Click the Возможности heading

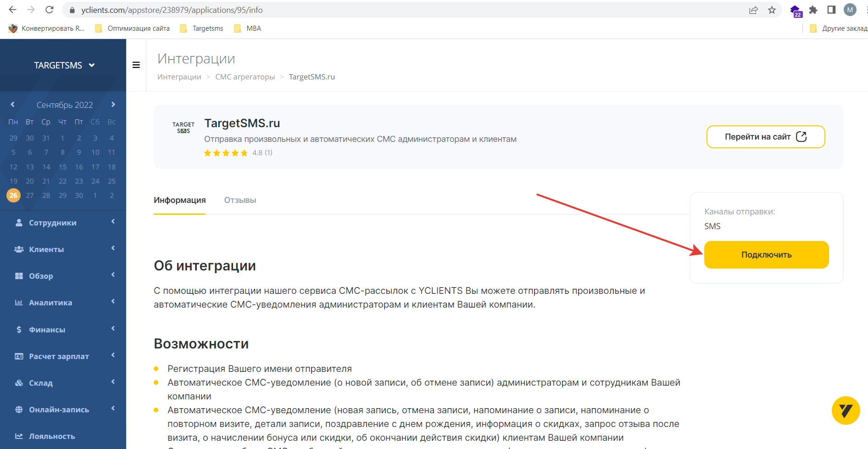click(201, 344)
